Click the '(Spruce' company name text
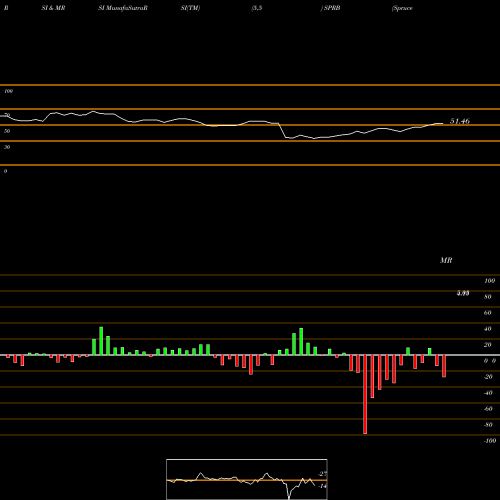This screenshot has height=500, width=500. click(x=403, y=8)
